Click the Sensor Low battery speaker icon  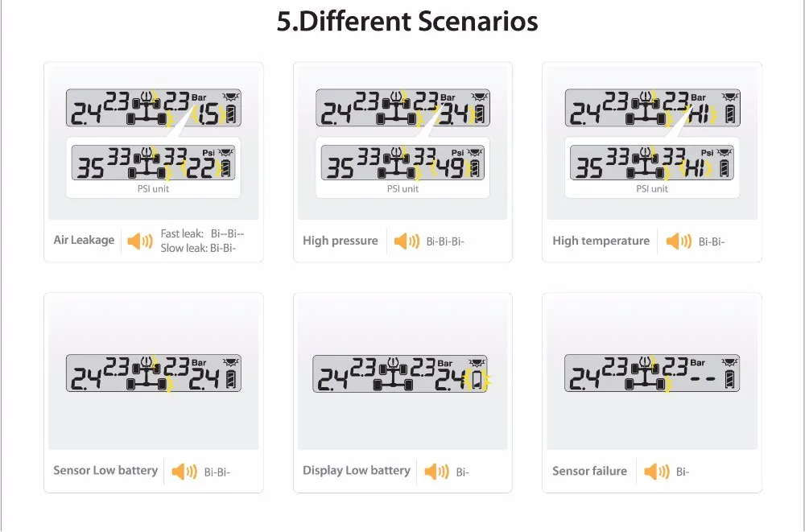(184, 472)
